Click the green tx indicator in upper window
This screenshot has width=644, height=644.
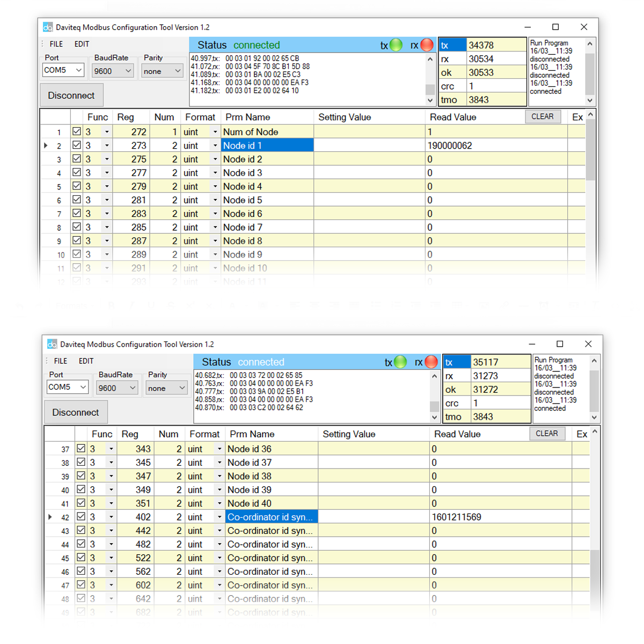[x=396, y=45]
